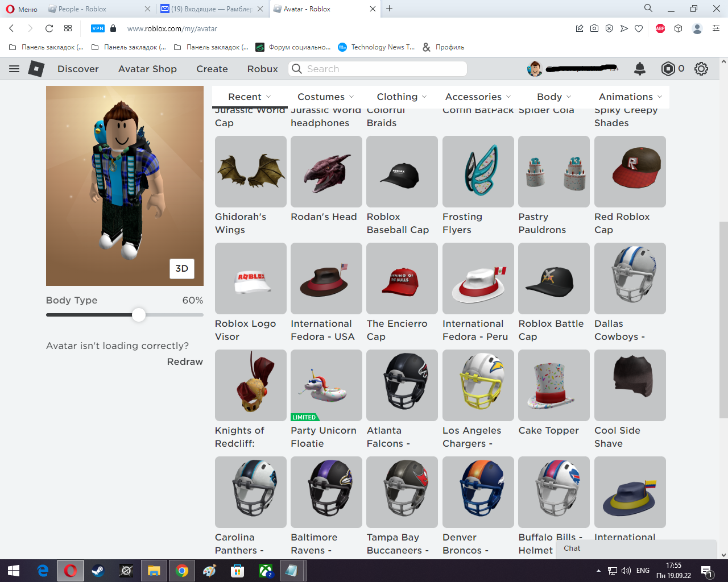The width and height of the screenshot is (728, 582).
Task: Expand the Costumes category dropdown
Action: tap(326, 97)
